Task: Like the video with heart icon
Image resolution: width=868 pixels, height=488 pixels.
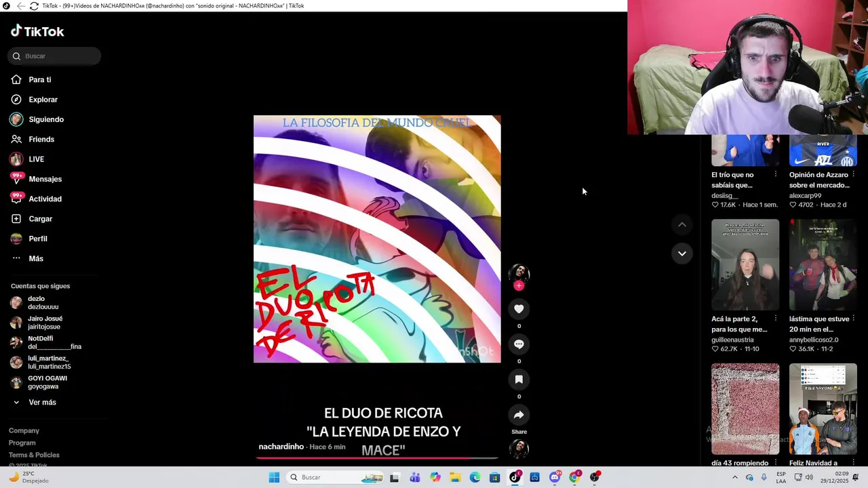Action: pos(519,309)
